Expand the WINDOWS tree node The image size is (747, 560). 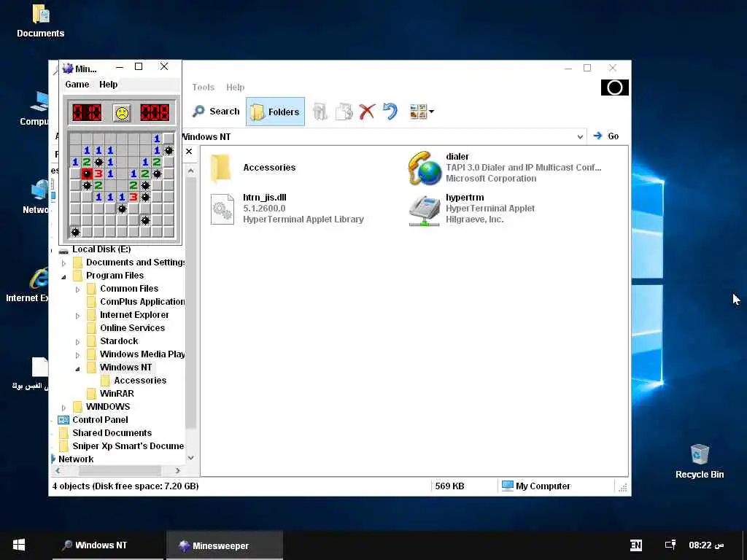(64, 408)
